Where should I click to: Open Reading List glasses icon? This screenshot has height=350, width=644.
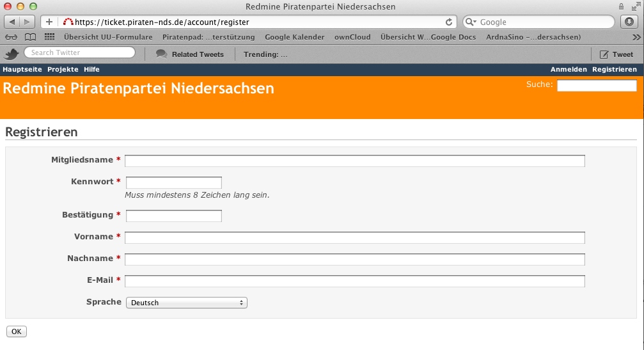(x=11, y=37)
